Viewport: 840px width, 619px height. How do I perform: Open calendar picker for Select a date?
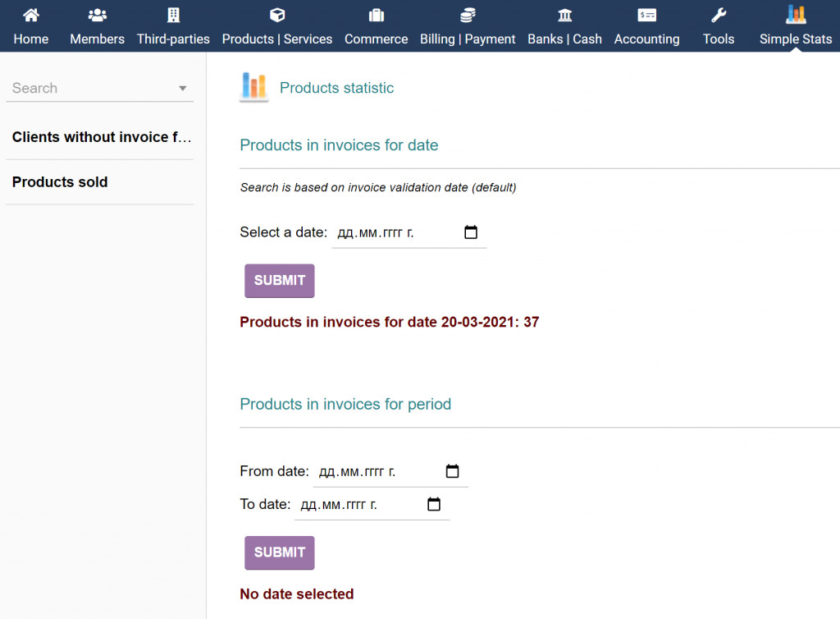click(x=470, y=232)
